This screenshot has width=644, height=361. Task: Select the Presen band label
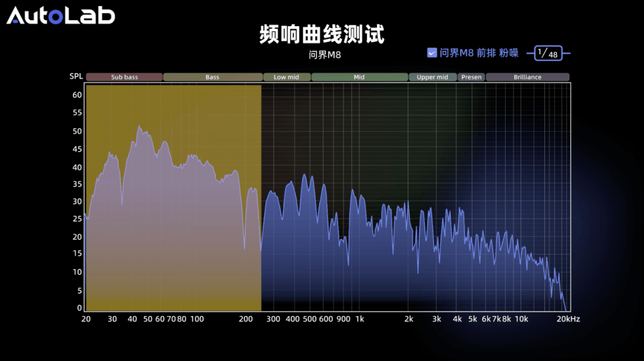(471, 77)
